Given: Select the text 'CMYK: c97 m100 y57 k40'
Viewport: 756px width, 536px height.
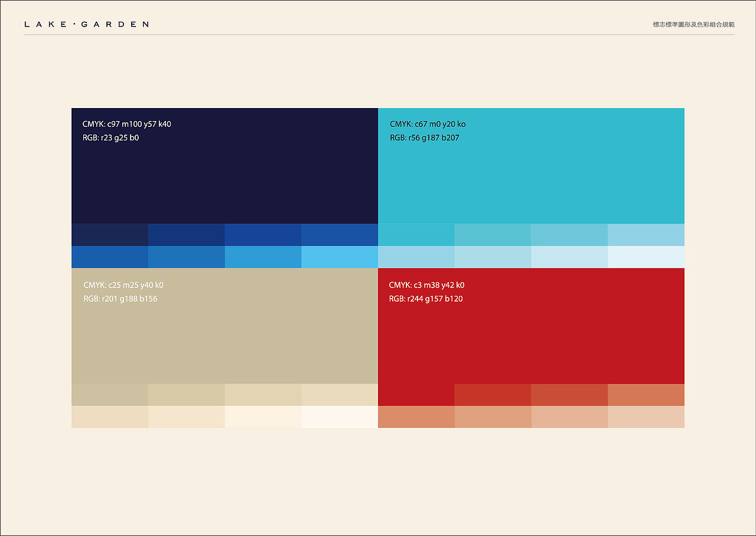Looking at the screenshot, I should (127, 124).
